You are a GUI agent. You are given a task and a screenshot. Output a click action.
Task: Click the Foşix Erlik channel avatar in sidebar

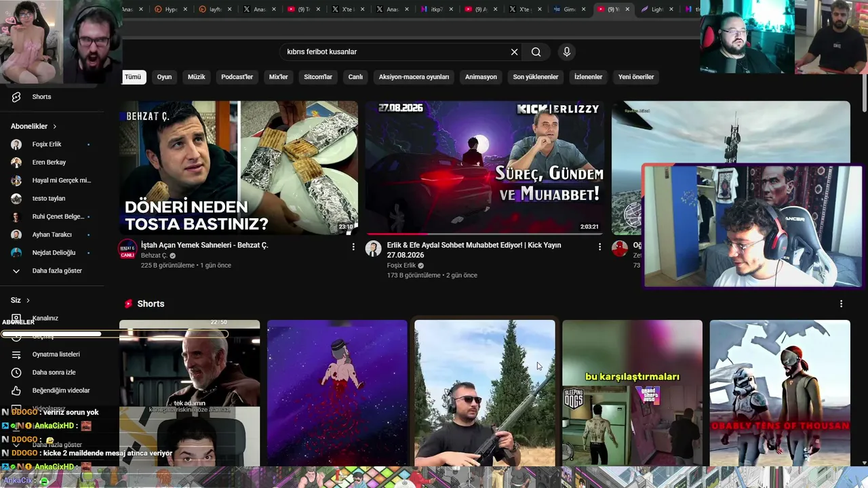[x=16, y=144]
